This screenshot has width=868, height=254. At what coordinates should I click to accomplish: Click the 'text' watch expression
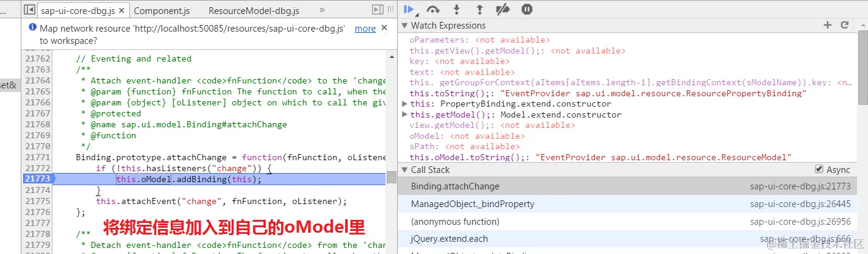[462, 72]
